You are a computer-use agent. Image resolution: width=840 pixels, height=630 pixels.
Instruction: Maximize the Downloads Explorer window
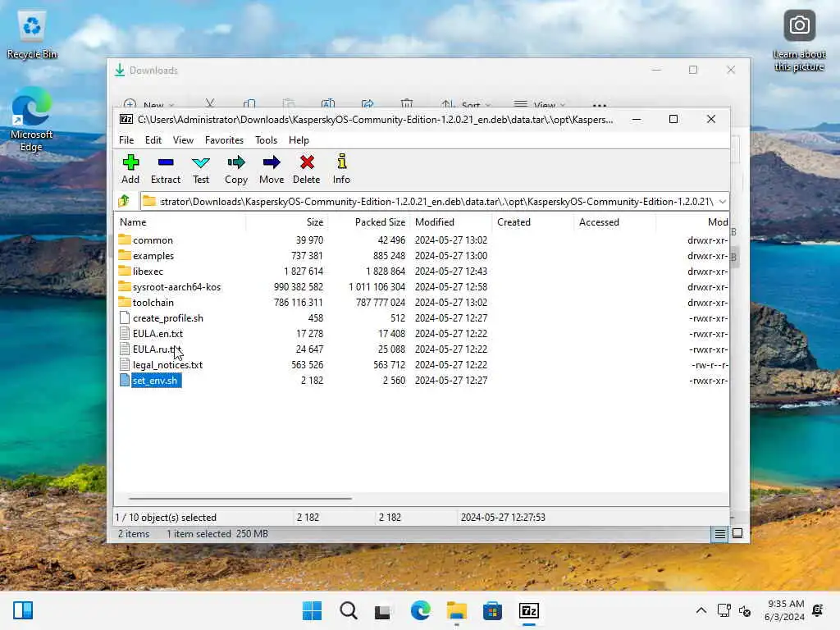[x=692, y=70]
